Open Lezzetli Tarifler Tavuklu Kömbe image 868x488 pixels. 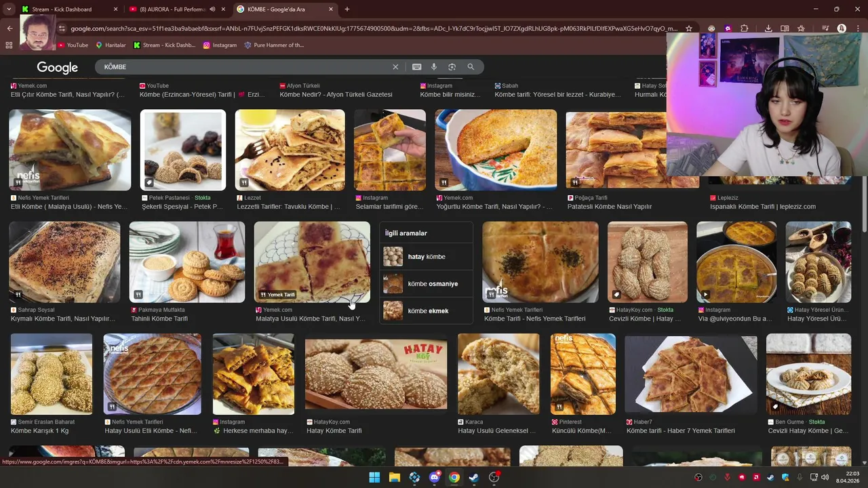[x=290, y=150]
